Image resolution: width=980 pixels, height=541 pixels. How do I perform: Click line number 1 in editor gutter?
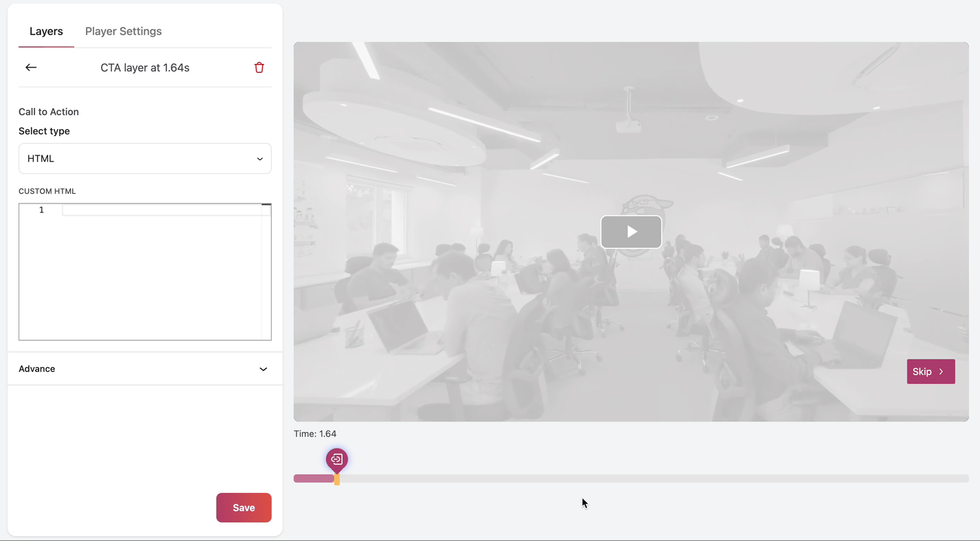41,210
